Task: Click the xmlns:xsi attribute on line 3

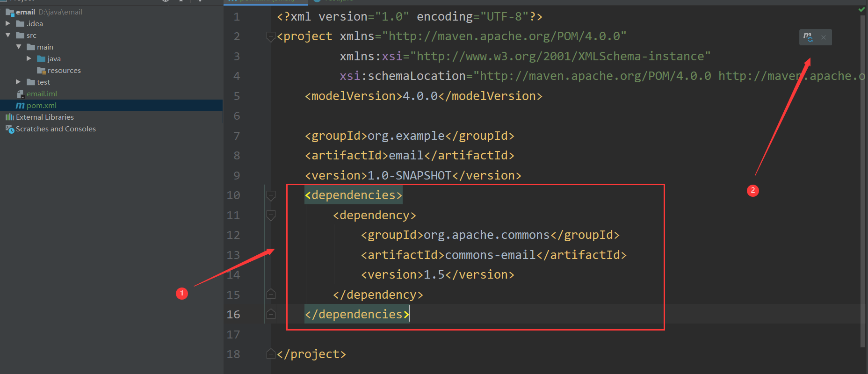Action: [525, 57]
